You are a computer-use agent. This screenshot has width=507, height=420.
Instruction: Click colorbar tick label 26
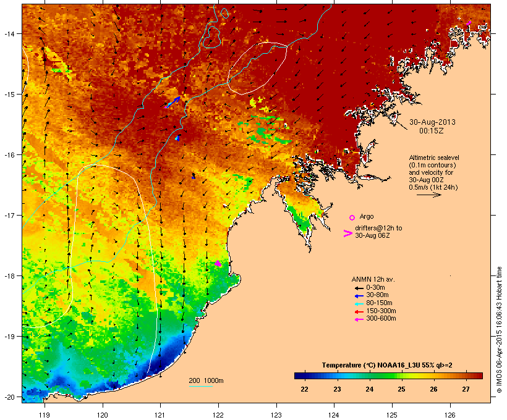pos(433,389)
